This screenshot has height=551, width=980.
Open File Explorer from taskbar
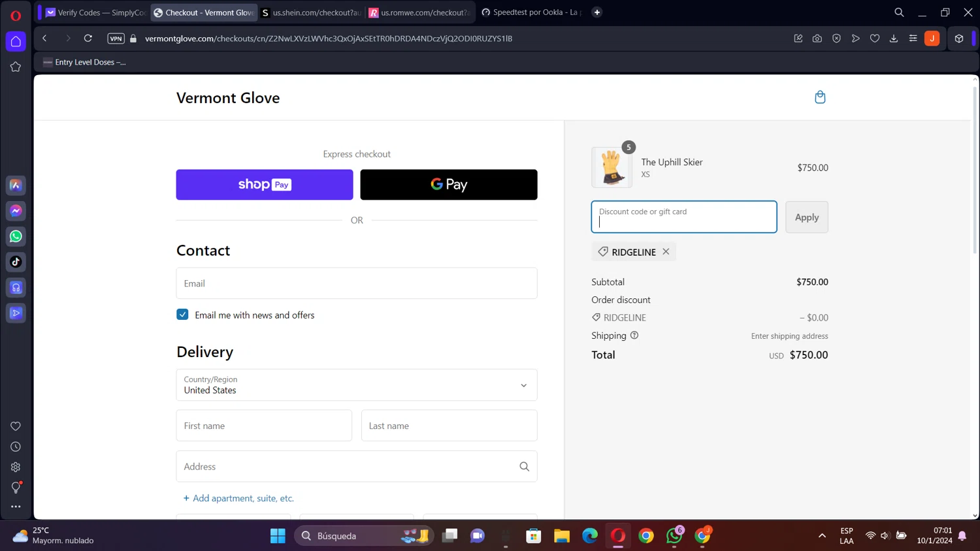(562, 536)
